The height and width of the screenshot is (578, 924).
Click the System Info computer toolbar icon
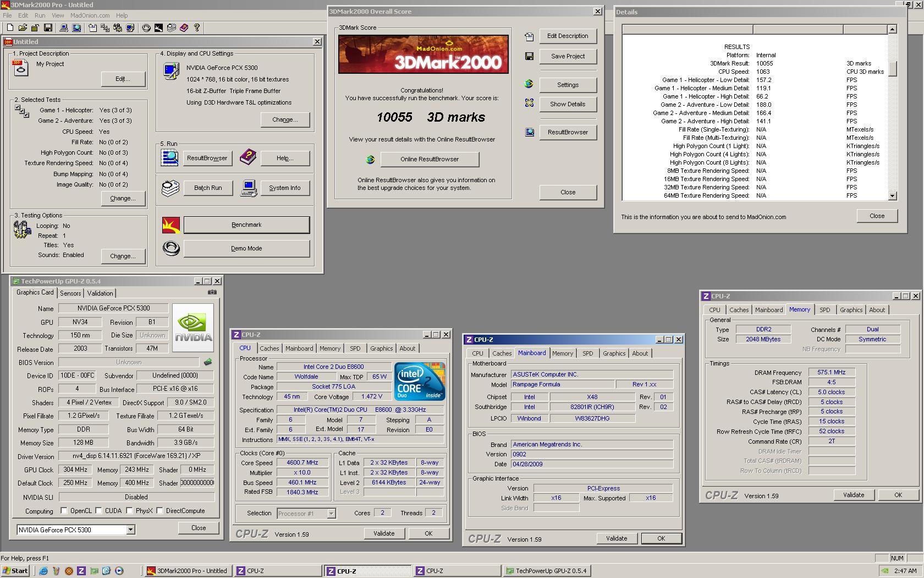pos(64,28)
